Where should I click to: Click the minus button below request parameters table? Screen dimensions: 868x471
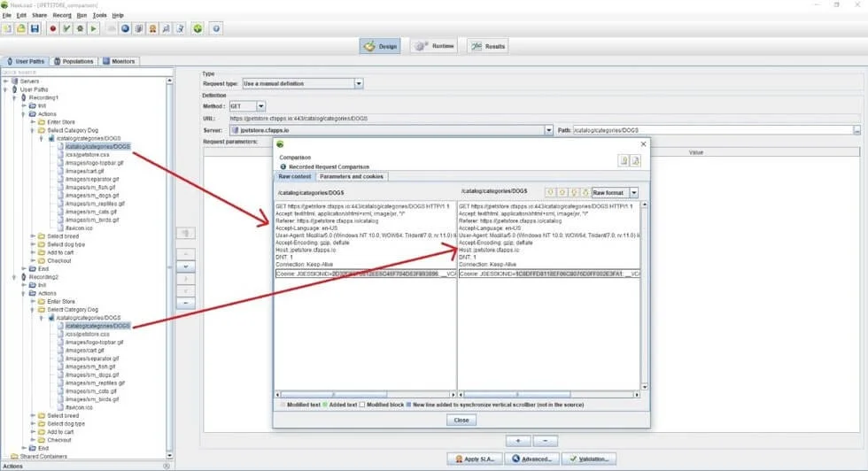click(x=546, y=441)
